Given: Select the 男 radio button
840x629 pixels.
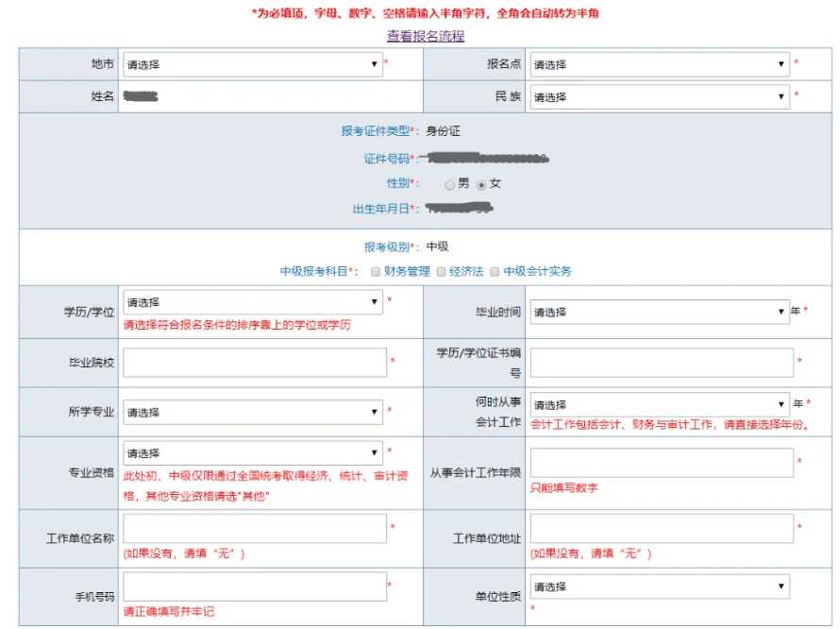Looking at the screenshot, I should (x=449, y=185).
